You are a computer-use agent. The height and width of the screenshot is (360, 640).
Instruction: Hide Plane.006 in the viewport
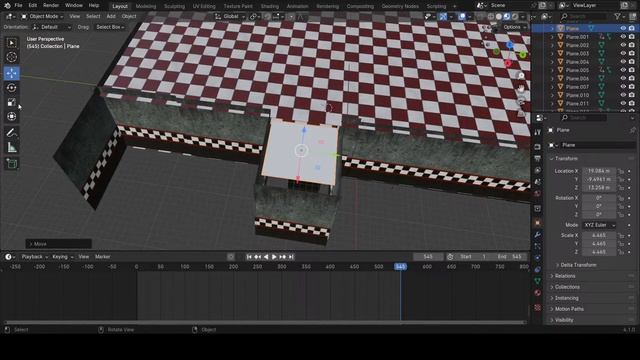pyautogui.click(x=623, y=78)
